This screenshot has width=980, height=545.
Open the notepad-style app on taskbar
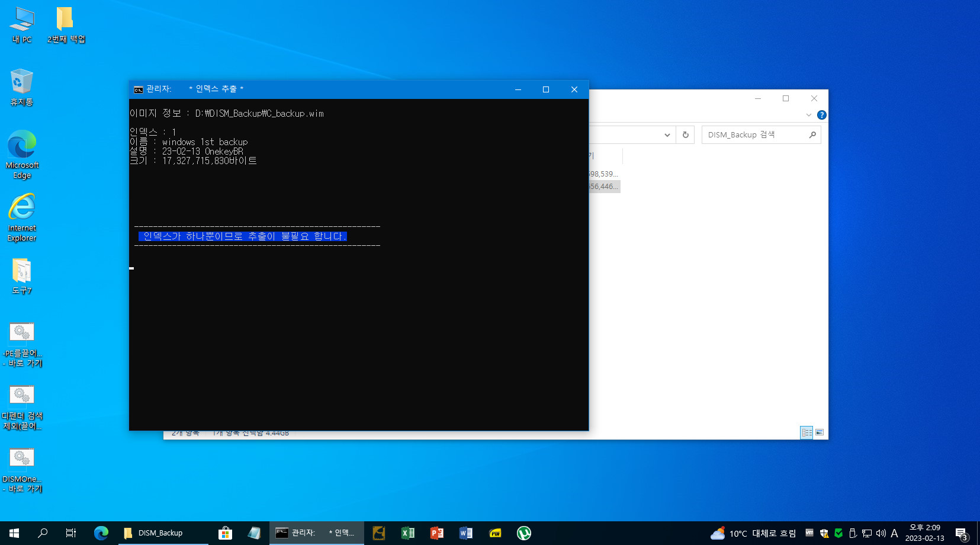(254, 533)
